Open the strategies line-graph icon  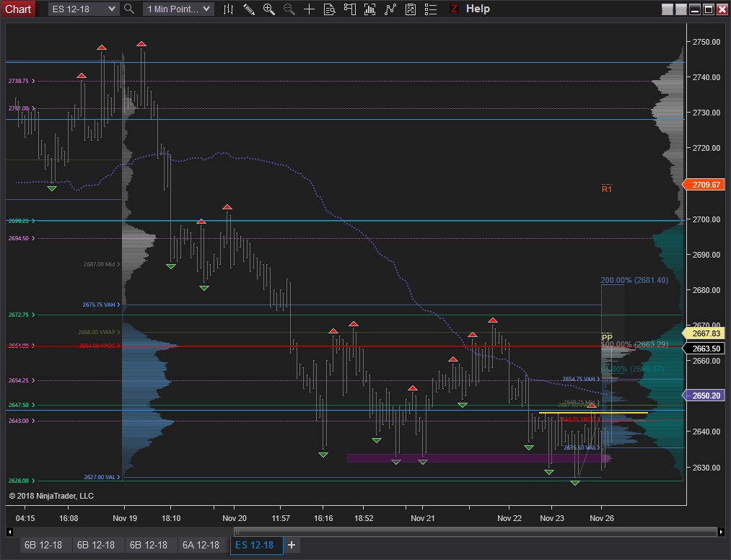click(x=390, y=9)
